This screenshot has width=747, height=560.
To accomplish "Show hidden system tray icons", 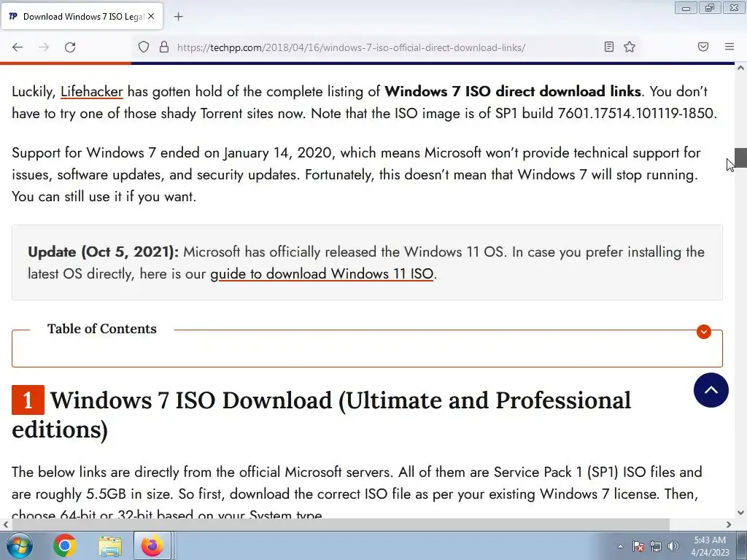I will click(x=620, y=546).
